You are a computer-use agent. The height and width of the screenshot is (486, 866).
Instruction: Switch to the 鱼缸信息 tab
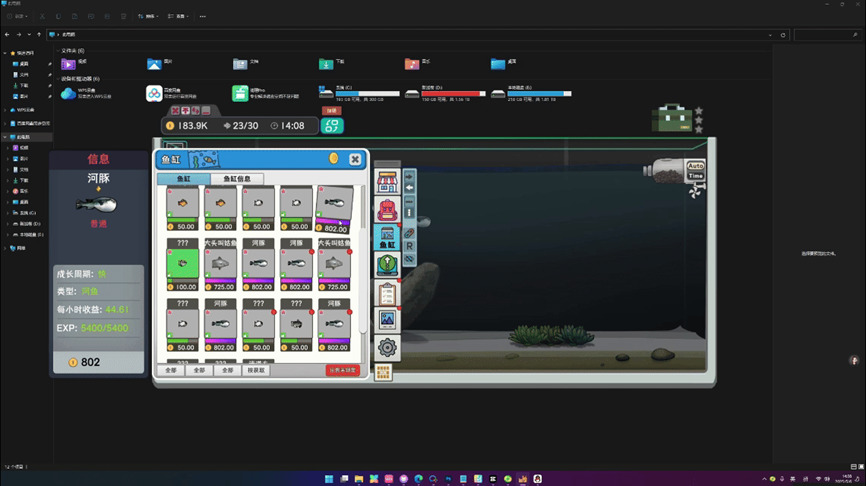pyautogui.click(x=237, y=179)
